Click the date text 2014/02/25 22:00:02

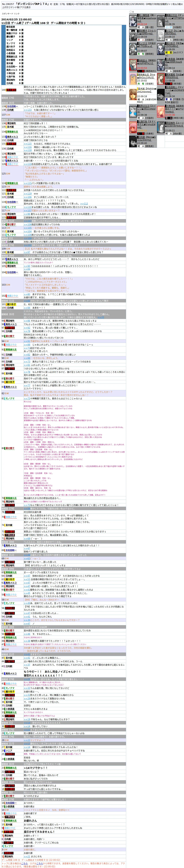(x=17, y=20)
